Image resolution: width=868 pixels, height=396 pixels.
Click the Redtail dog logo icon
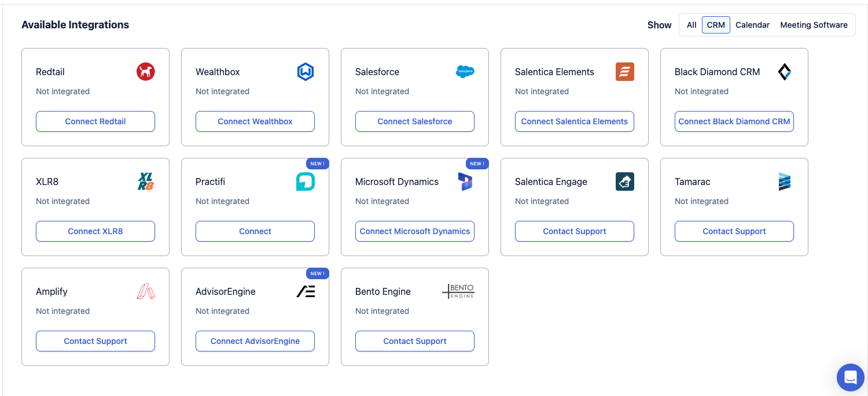(x=146, y=72)
